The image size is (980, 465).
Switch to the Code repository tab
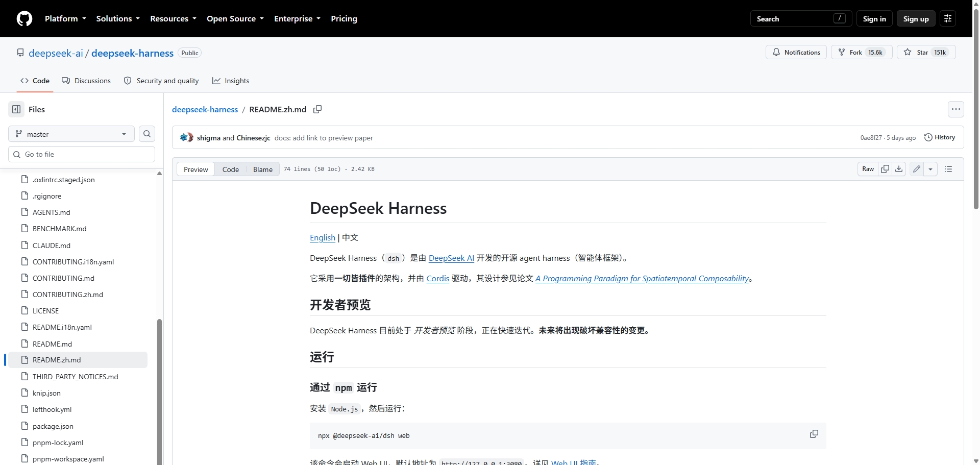[x=35, y=81]
